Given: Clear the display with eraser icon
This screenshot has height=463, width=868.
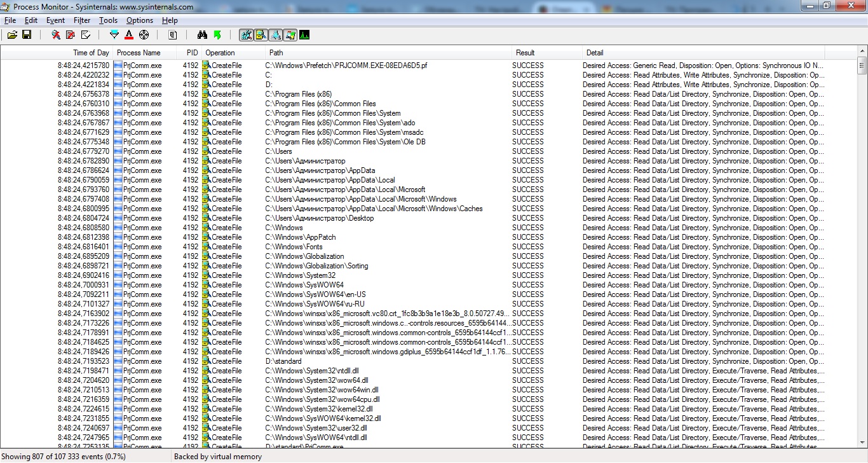Looking at the screenshot, I should [85, 35].
